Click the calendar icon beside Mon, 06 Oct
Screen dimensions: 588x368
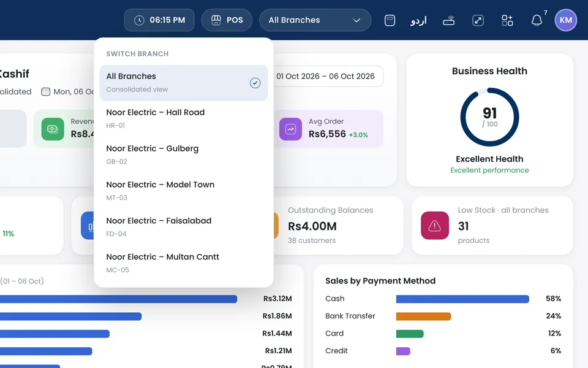(45, 91)
